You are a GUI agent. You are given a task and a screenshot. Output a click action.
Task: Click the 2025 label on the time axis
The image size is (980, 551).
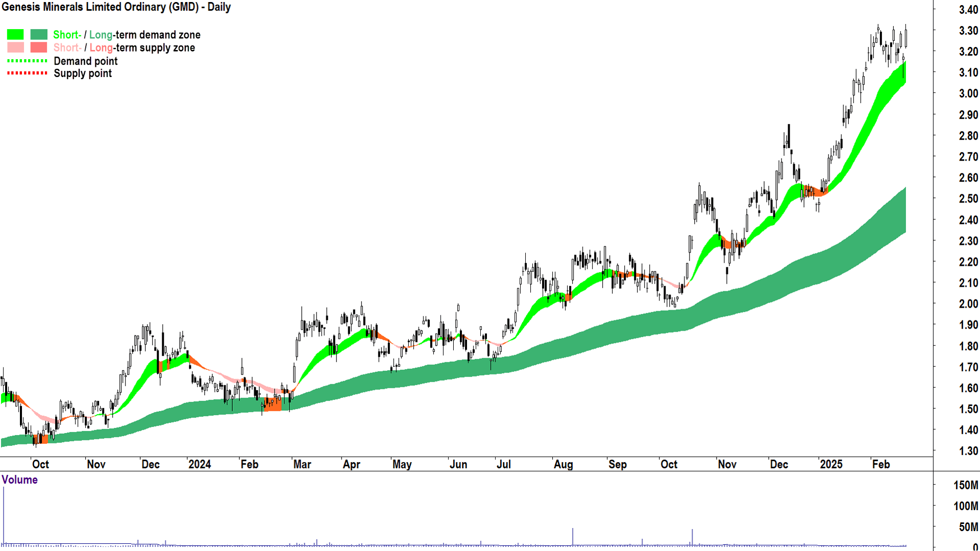tap(831, 464)
